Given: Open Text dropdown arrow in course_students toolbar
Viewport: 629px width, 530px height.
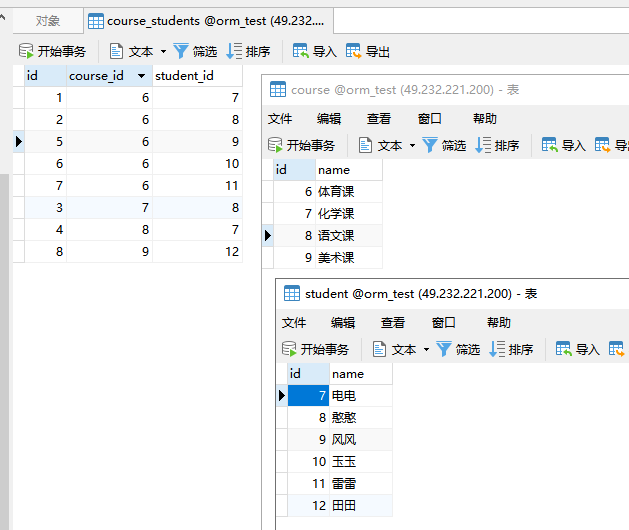Looking at the screenshot, I should point(163,52).
